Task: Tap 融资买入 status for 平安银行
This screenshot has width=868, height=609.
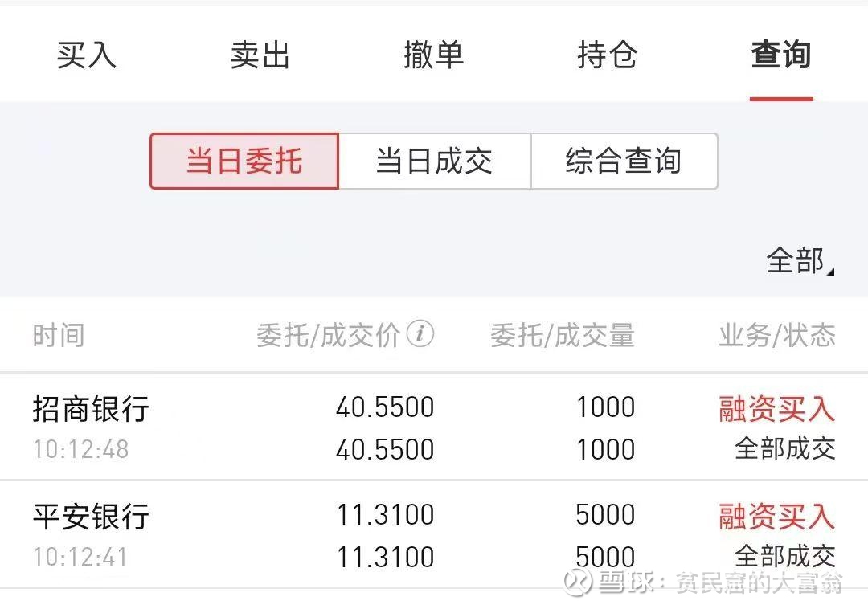Action: [x=776, y=516]
